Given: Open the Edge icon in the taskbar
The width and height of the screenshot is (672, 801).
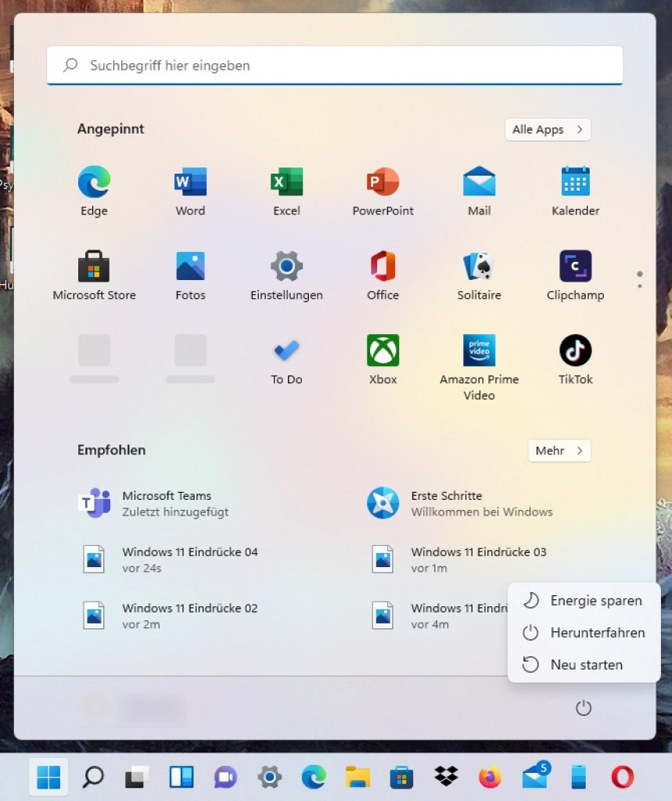Looking at the screenshot, I should click(x=314, y=777).
